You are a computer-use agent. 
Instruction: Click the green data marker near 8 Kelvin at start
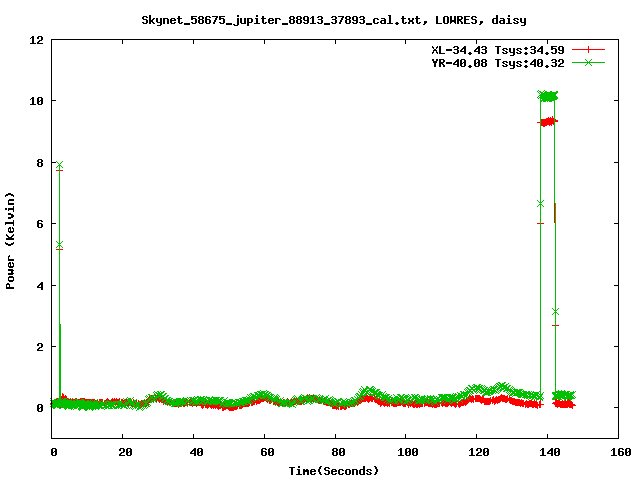click(60, 165)
